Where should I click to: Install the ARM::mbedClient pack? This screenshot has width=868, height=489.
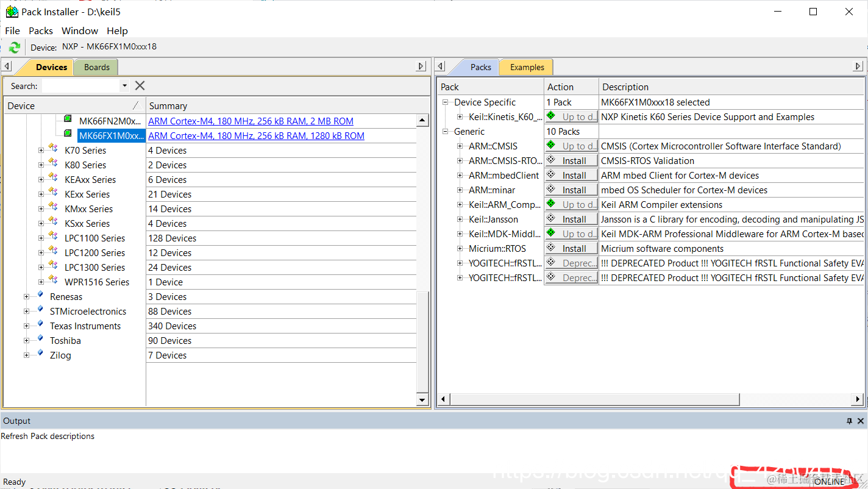coord(571,176)
